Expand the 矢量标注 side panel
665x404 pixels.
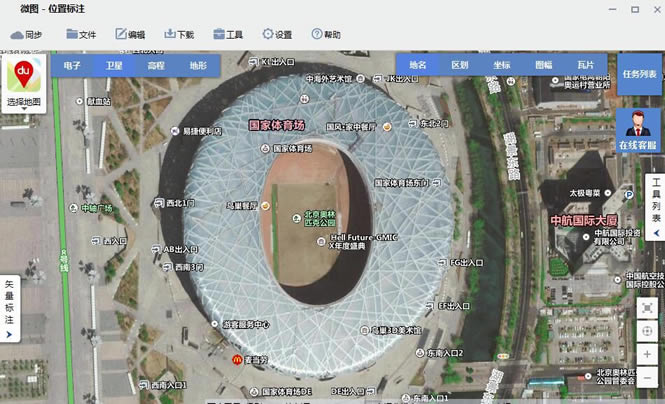[x=9, y=334]
